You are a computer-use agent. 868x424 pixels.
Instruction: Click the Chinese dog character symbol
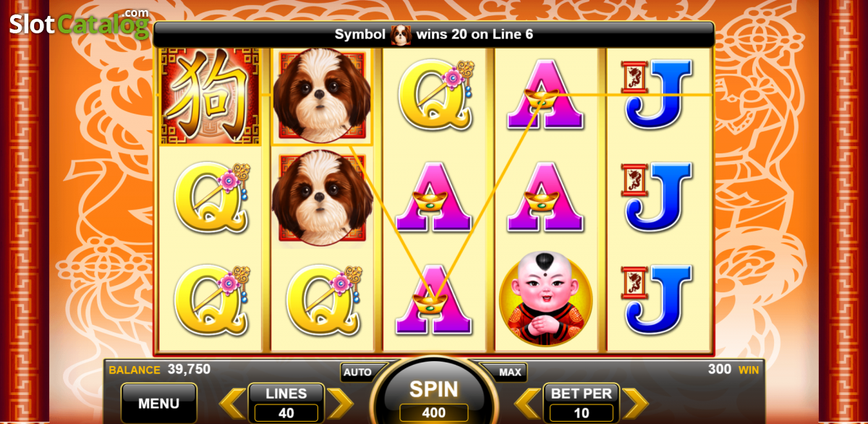pos(210,95)
